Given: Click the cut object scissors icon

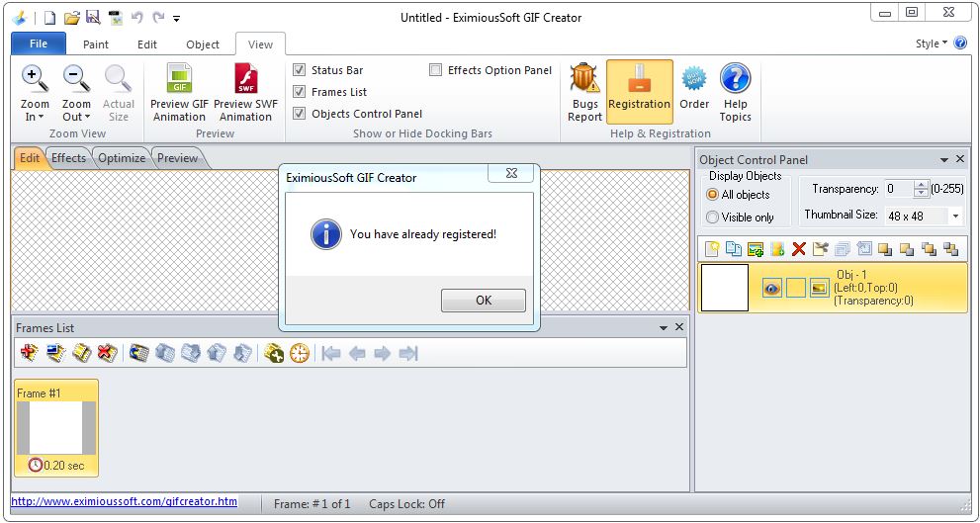Looking at the screenshot, I should [x=820, y=249].
